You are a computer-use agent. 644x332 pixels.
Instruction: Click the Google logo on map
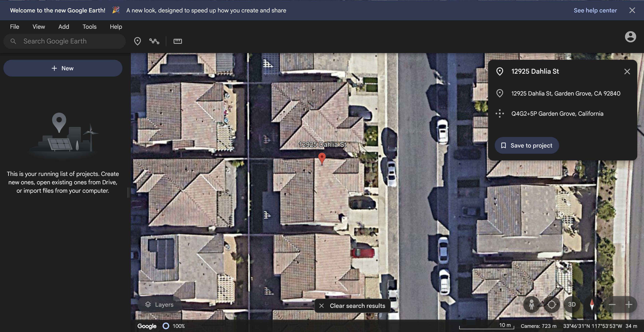click(147, 326)
